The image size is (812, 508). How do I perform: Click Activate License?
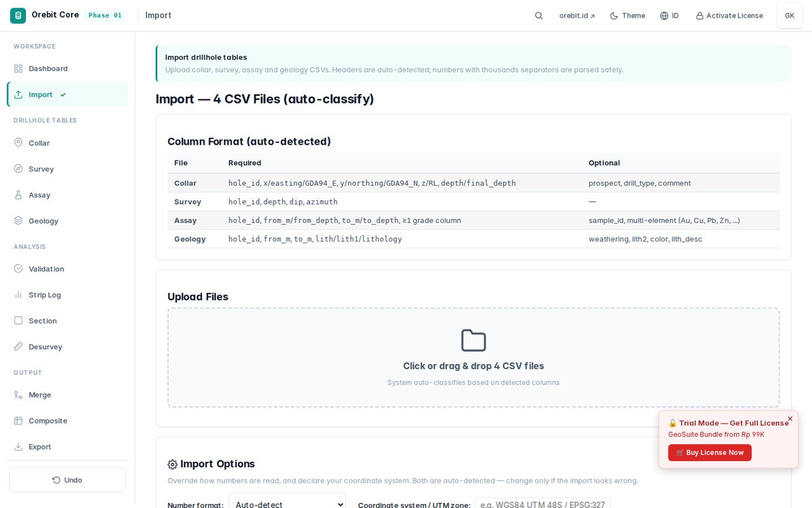click(730, 16)
